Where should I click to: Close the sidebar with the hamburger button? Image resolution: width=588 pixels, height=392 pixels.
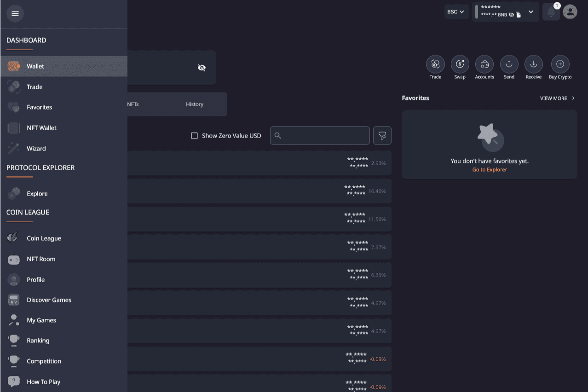[15, 14]
